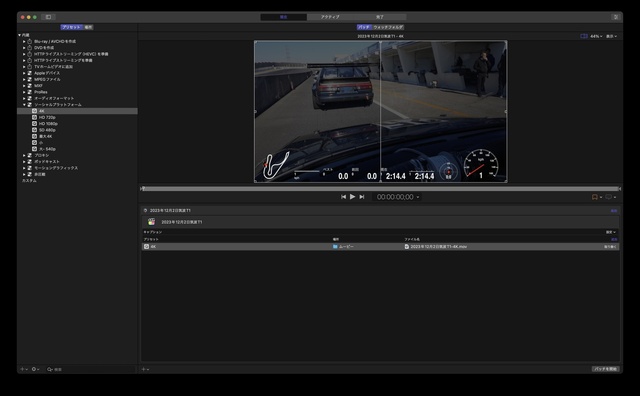Click the DVD destination icon
The width and height of the screenshot is (640, 396).
pos(29,48)
